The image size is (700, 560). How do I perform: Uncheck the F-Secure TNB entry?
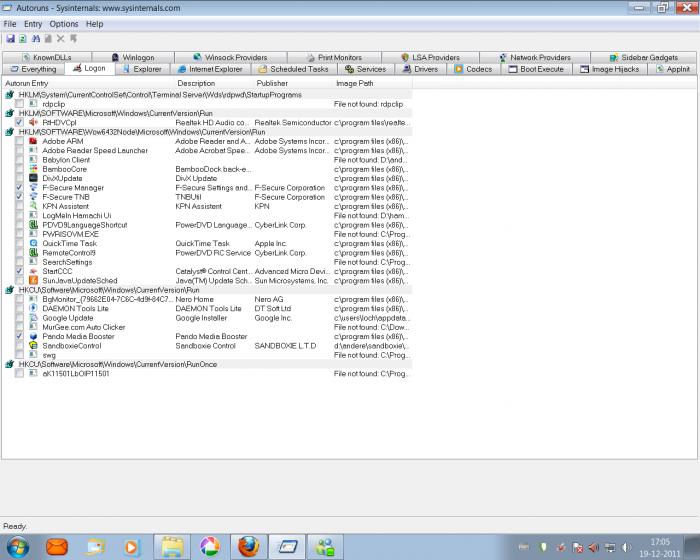click(19, 196)
